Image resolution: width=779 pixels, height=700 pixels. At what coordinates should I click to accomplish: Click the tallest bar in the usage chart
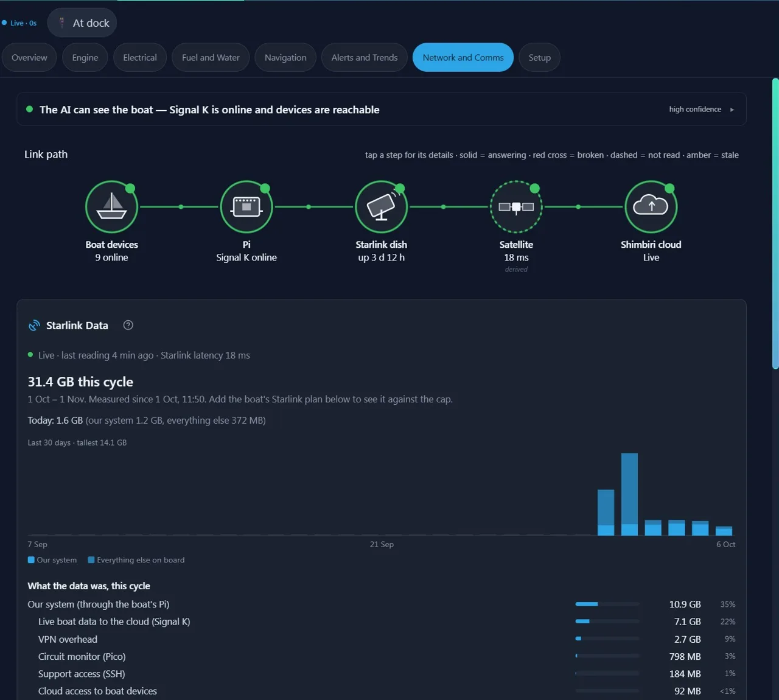[x=629, y=494]
